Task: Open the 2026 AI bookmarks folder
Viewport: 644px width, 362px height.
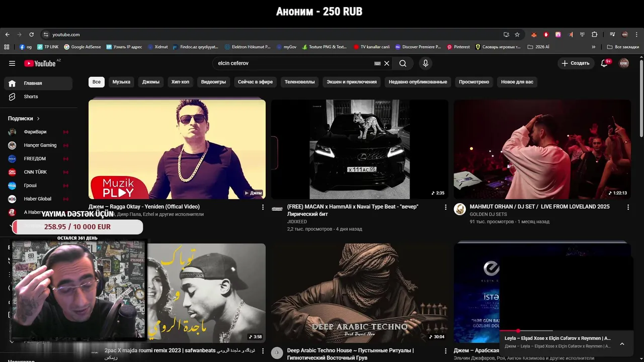Action: pos(538,47)
